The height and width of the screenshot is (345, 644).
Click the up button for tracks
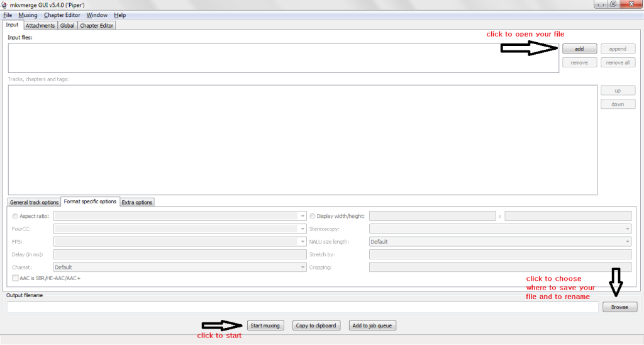point(618,91)
